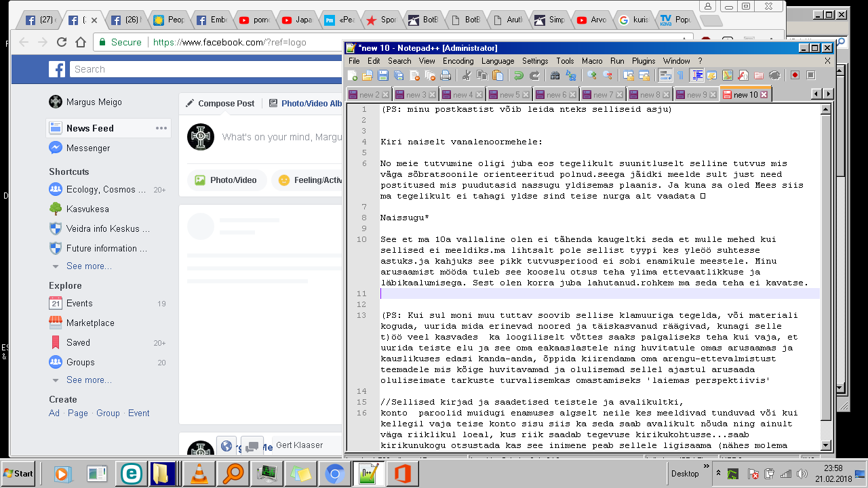The width and height of the screenshot is (868, 488).
Task: Expand See more under Shortcuts
Action: (89, 266)
